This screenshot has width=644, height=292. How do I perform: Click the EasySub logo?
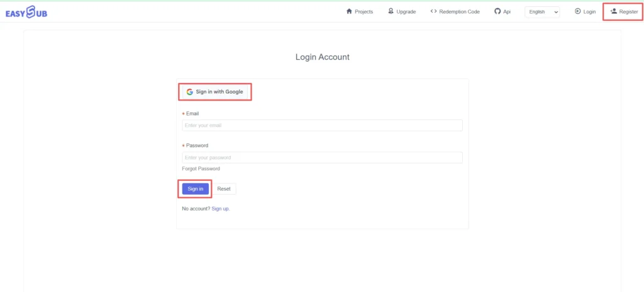pyautogui.click(x=26, y=13)
